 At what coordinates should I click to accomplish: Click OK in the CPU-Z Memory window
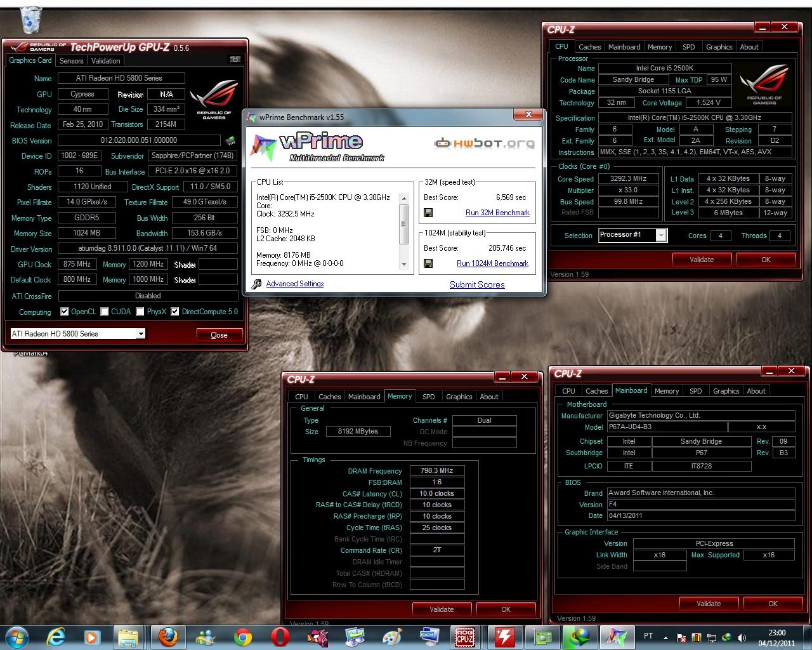coord(506,609)
